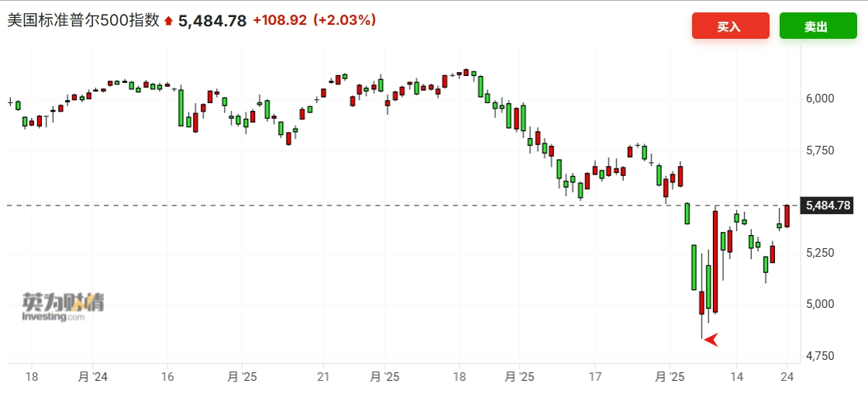Click the Investing.com watermark logo
This screenshot has width=868, height=408.
(x=63, y=307)
